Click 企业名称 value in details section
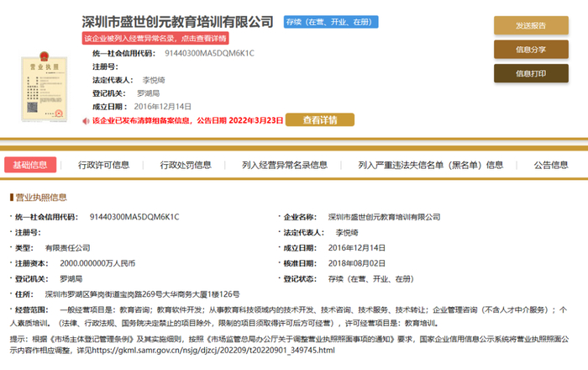This screenshot has width=588, height=370. (385, 217)
